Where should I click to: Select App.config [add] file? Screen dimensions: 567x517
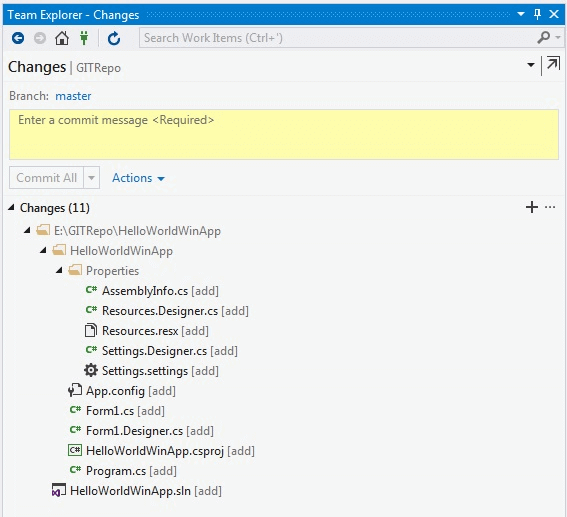pos(131,391)
